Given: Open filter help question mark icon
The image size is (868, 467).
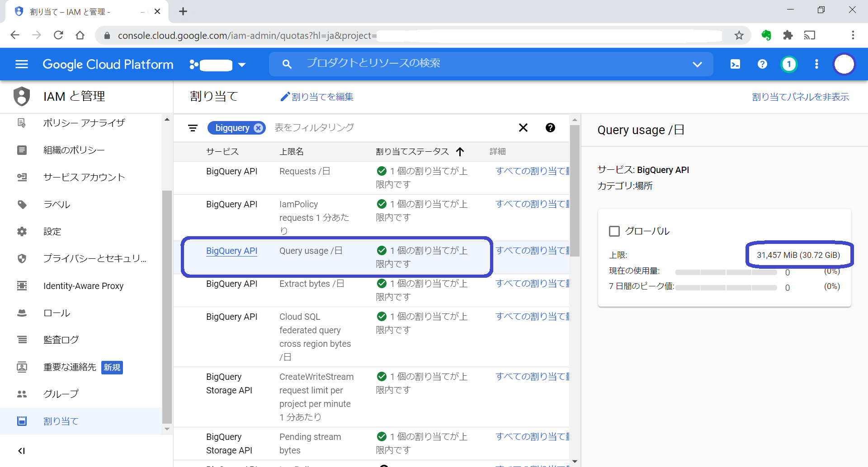Looking at the screenshot, I should point(550,128).
